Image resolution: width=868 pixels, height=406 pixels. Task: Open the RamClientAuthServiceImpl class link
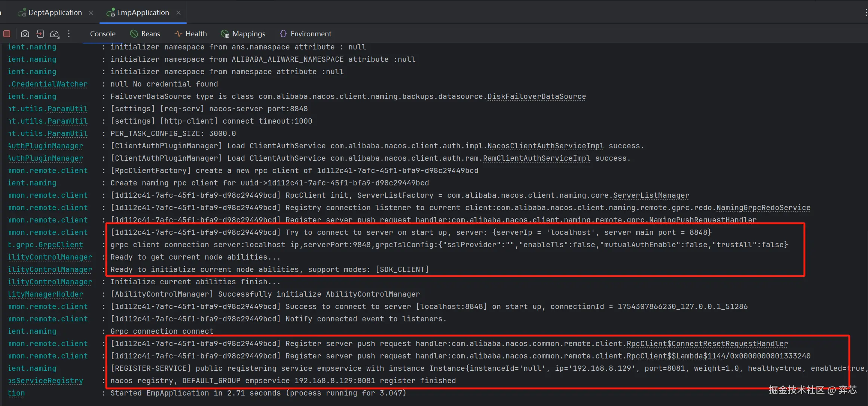click(536, 158)
